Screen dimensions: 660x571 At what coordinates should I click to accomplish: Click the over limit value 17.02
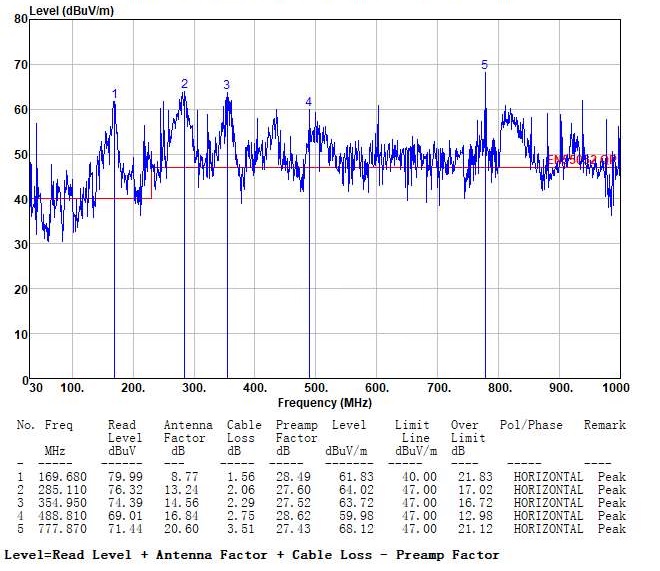click(475, 490)
